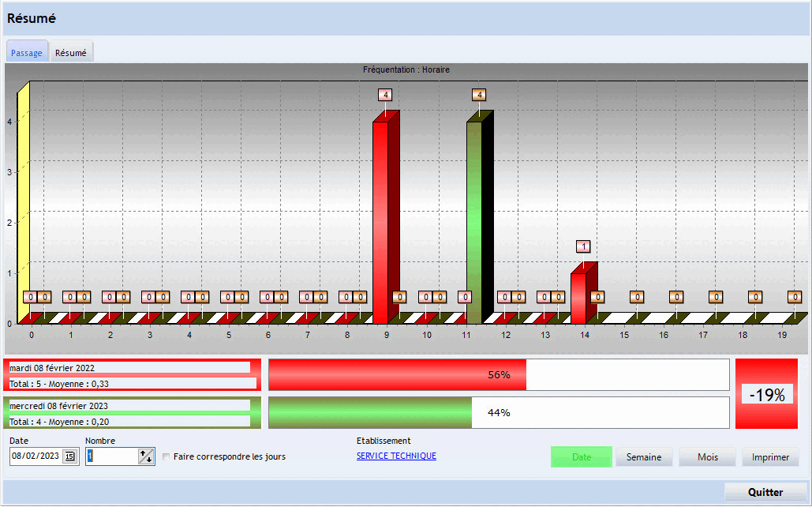Open the calendar picker beside the date field
This screenshot has height=507, width=812.
coord(69,456)
